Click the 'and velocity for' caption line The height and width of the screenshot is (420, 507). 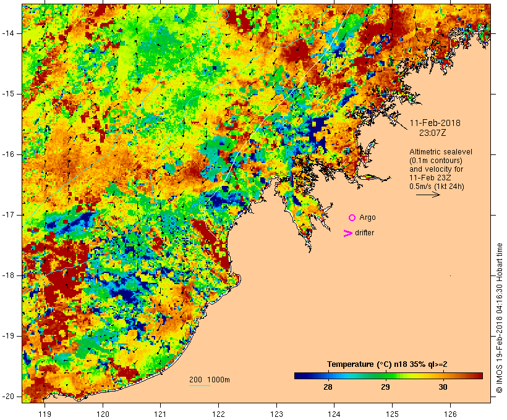point(436,169)
